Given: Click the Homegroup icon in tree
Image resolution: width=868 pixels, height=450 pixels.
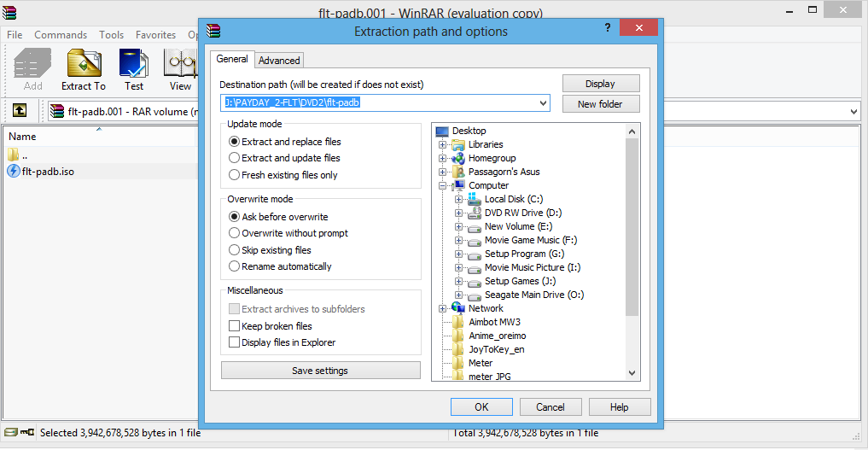Looking at the screenshot, I should [x=457, y=158].
